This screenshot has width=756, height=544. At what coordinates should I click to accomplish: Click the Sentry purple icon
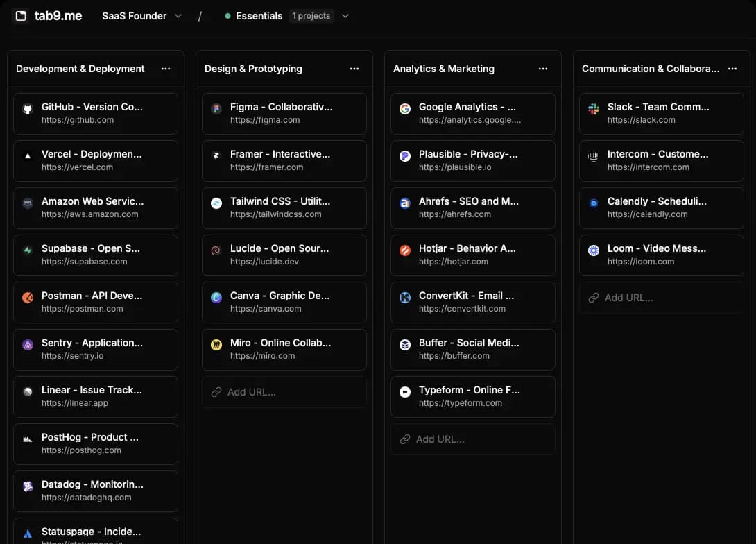click(28, 345)
